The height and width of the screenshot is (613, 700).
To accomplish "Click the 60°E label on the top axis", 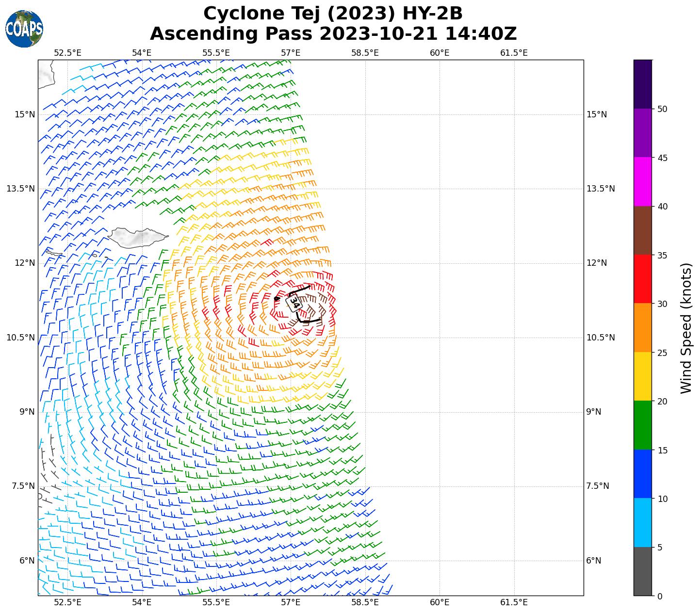I will click(x=440, y=52).
